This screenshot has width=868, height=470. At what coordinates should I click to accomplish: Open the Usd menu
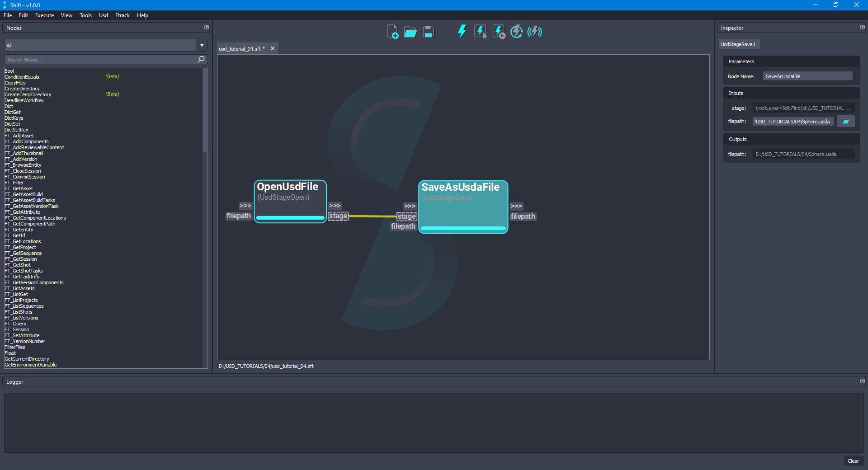pyautogui.click(x=103, y=15)
